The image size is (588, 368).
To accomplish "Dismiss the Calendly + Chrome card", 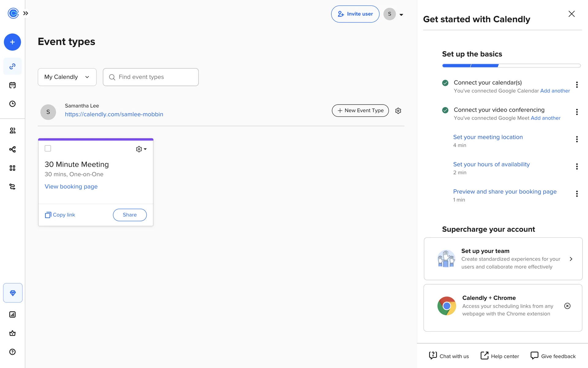I will click(567, 306).
